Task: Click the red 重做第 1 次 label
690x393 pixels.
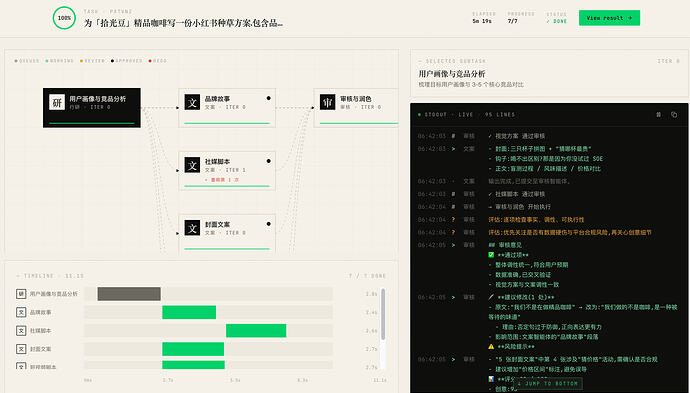Action: coord(222,180)
